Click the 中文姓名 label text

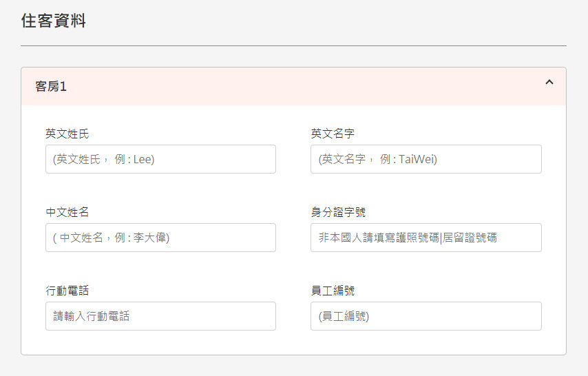click(x=67, y=212)
